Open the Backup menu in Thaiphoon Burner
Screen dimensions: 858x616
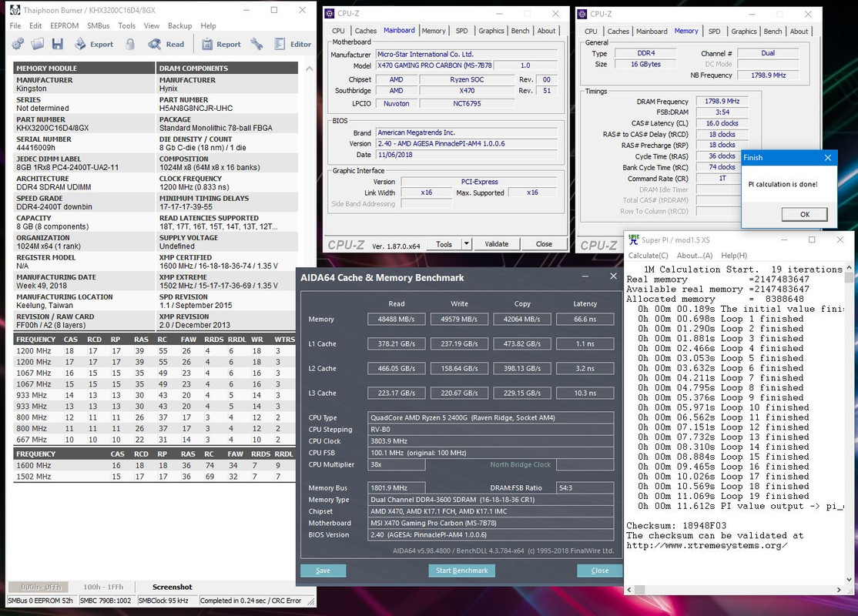[180, 25]
